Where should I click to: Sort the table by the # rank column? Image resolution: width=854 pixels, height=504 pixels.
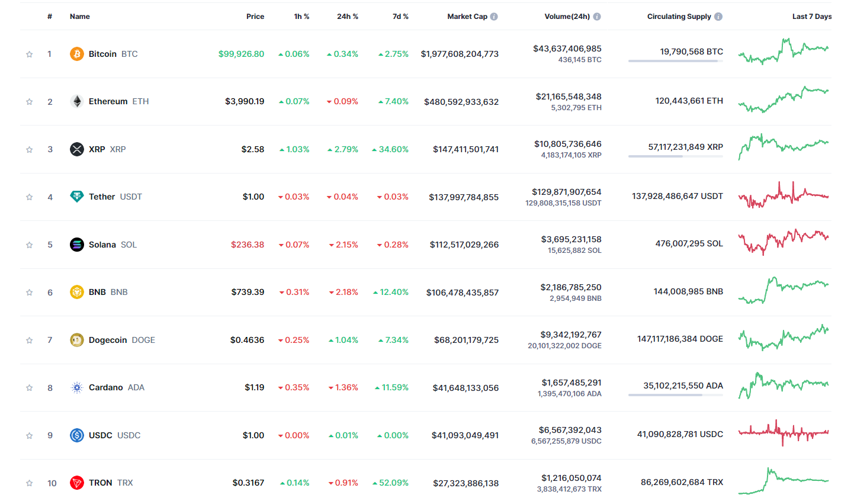50,17
